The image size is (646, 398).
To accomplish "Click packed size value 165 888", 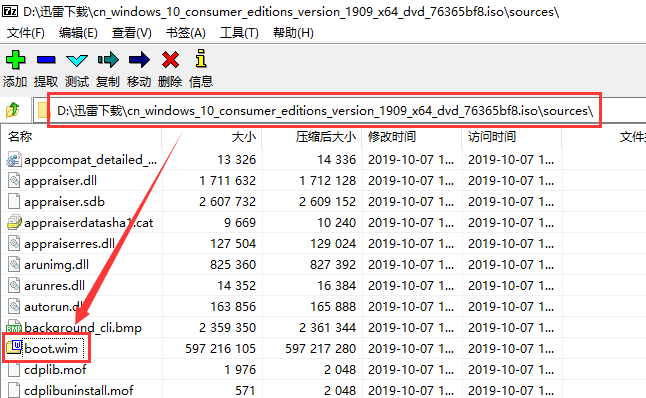I will coord(333,307).
